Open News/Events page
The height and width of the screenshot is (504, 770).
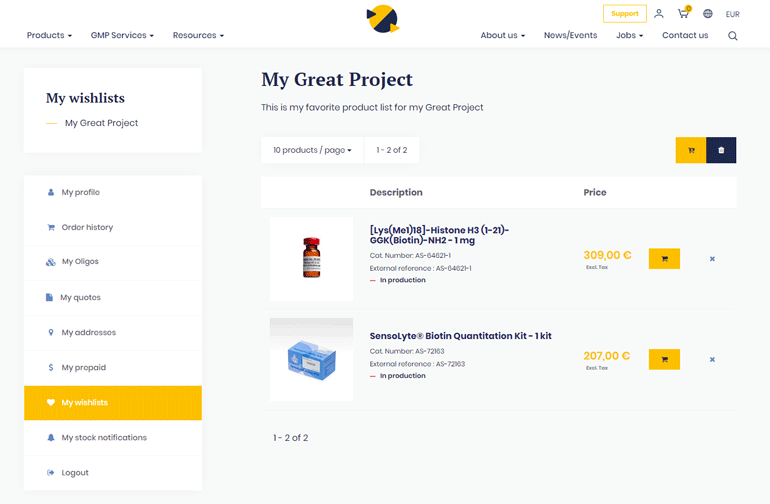tap(570, 36)
